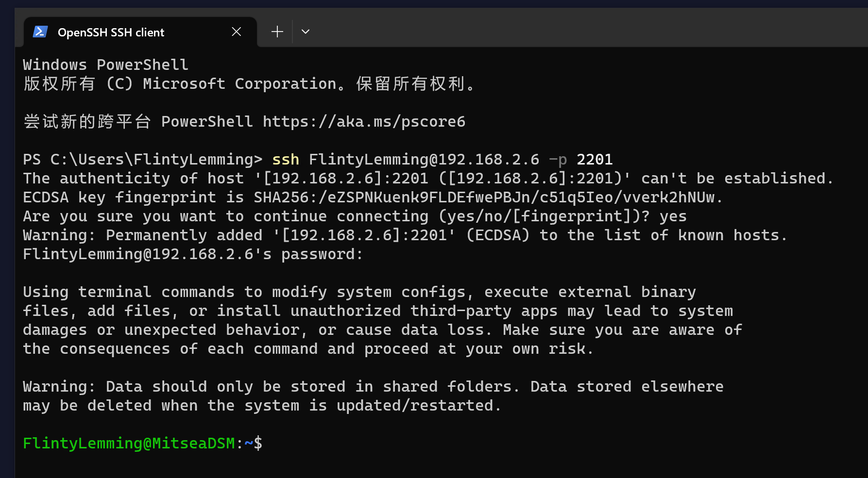Image resolution: width=868 pixels, height=478 pixels.
Task: Click the password prompt line
Action: click(x=192, y=254)
